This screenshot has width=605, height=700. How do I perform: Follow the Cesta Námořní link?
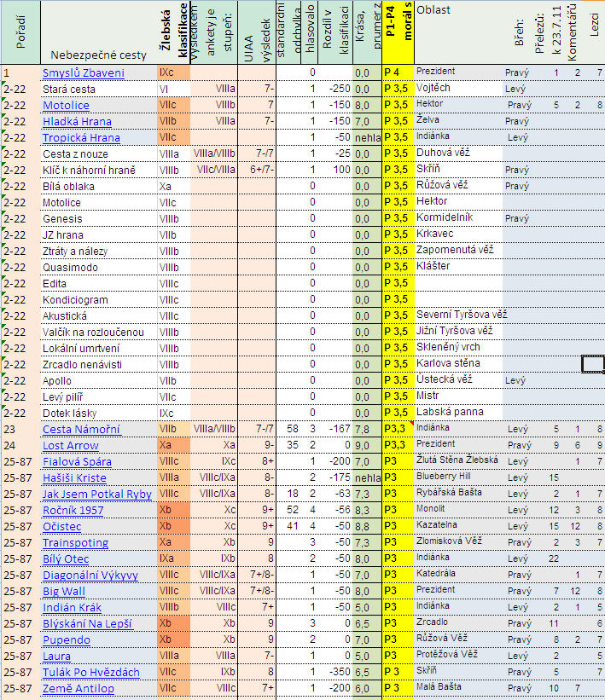(81, 430)
